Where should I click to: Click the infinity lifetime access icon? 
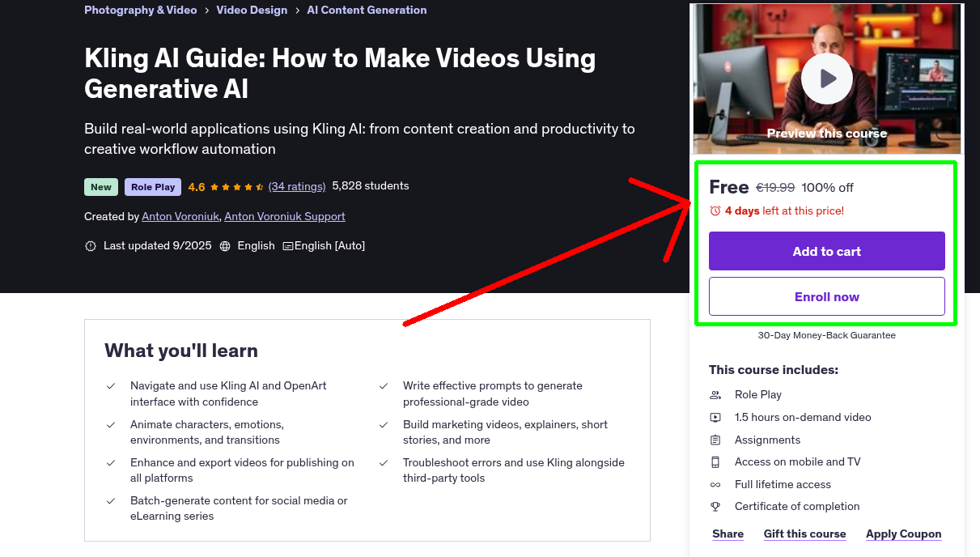pos(715,485)
